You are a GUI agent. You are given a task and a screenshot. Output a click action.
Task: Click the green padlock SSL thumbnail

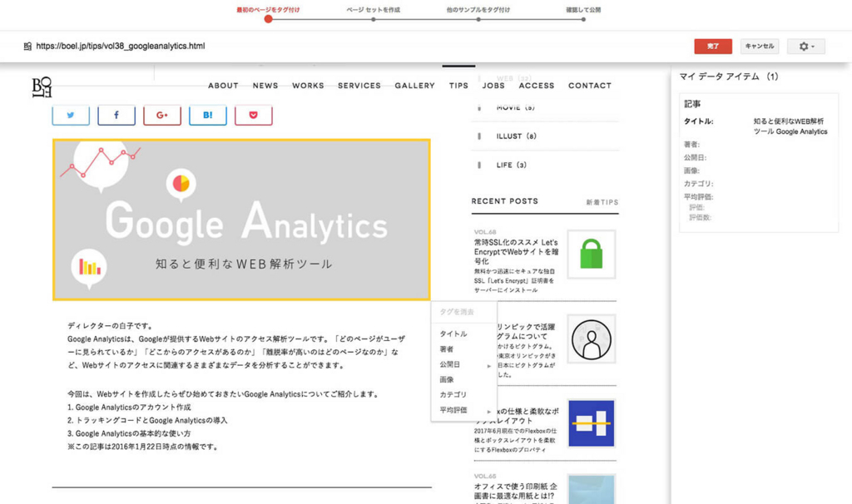[592, 254]
